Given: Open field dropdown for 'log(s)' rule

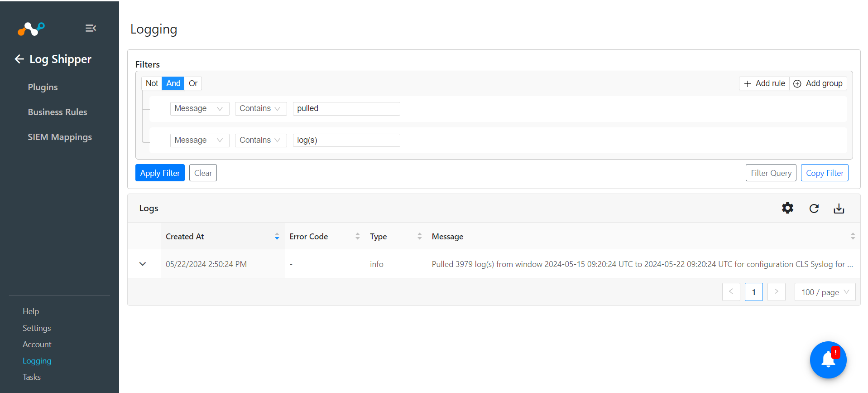Looking at the screenshot, I should [x=200, y=141].
